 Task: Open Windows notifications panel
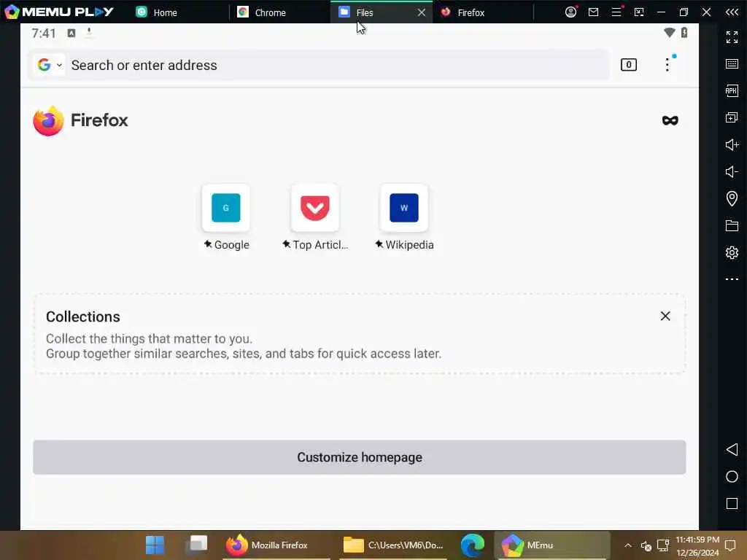(729, 545)
